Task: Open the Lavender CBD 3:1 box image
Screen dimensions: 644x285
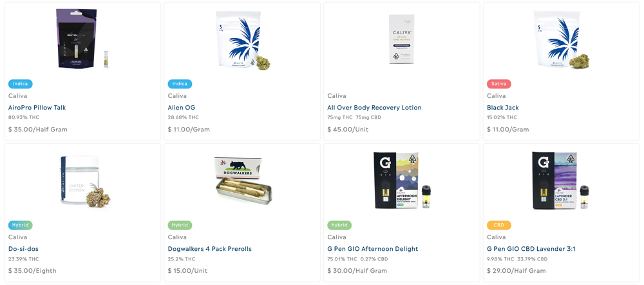Action: pos(561,181)
